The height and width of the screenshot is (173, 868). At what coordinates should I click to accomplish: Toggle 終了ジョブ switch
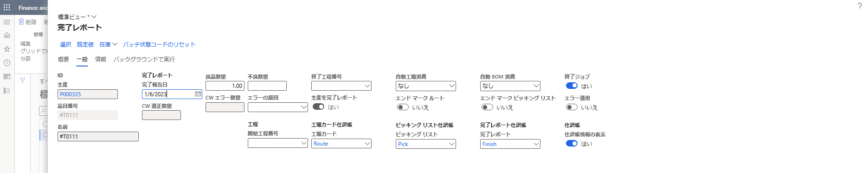(572, 86)
